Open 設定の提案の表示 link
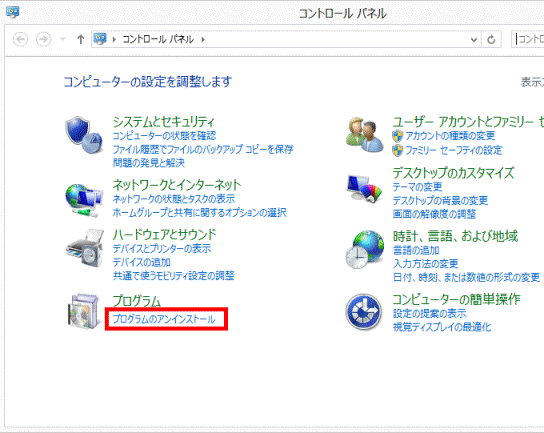 (x=430, y=314)
